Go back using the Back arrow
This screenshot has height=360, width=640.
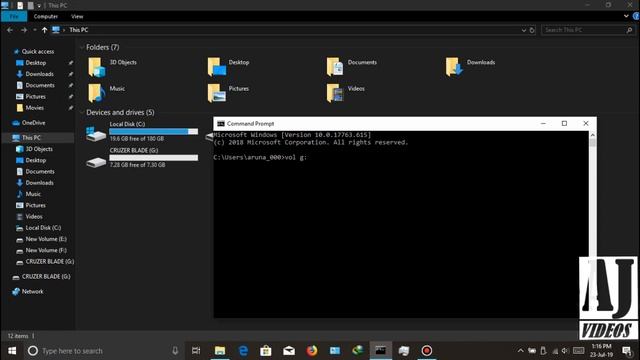click(10, 30)
